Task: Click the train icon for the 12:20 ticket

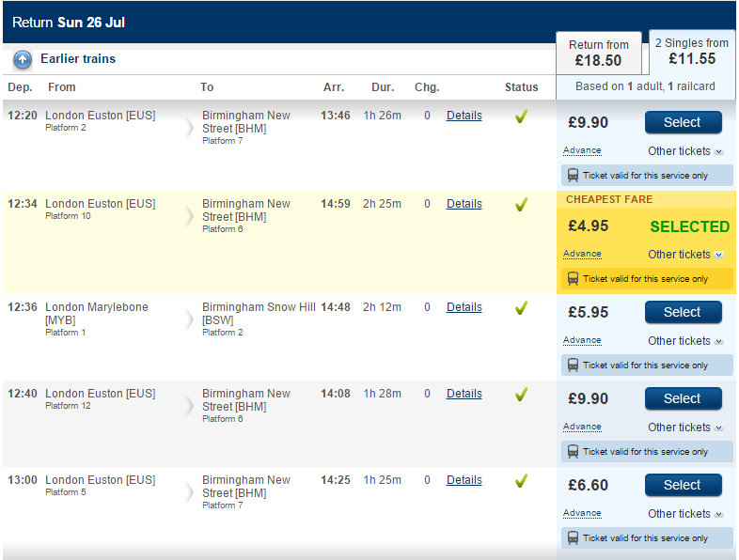Action: [573, 175]
